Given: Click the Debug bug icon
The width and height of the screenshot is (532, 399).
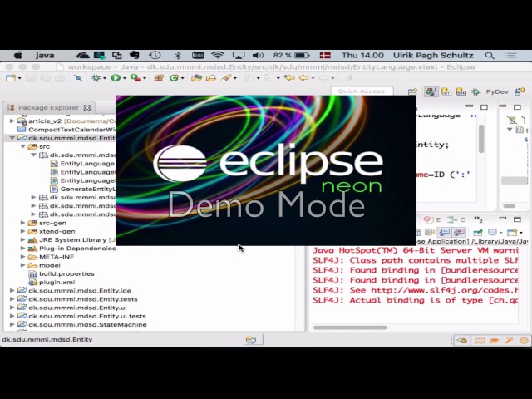Looking at the screenshot, I should point(96,78).
